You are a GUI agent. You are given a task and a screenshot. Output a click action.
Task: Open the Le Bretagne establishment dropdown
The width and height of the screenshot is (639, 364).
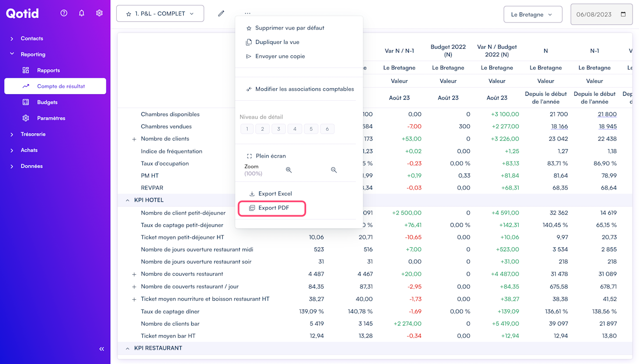pos(533,14)
